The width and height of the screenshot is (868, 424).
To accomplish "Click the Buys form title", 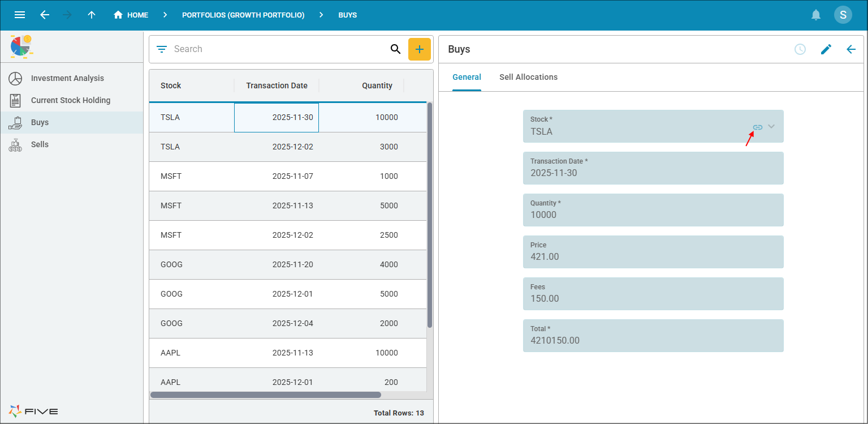I will [459, 49].
